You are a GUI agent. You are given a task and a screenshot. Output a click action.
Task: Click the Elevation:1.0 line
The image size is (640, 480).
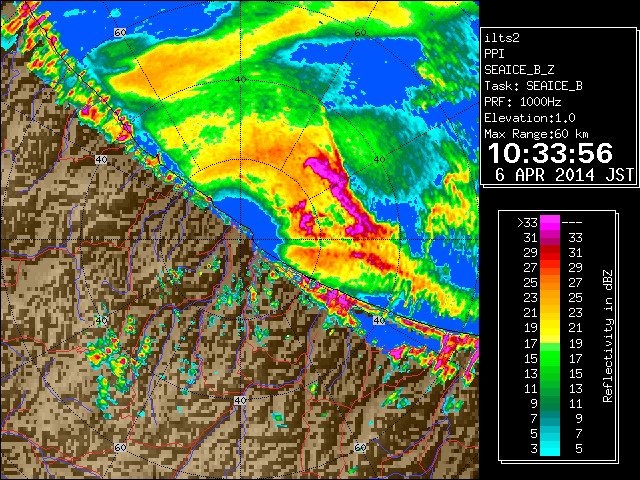point(530,118)
